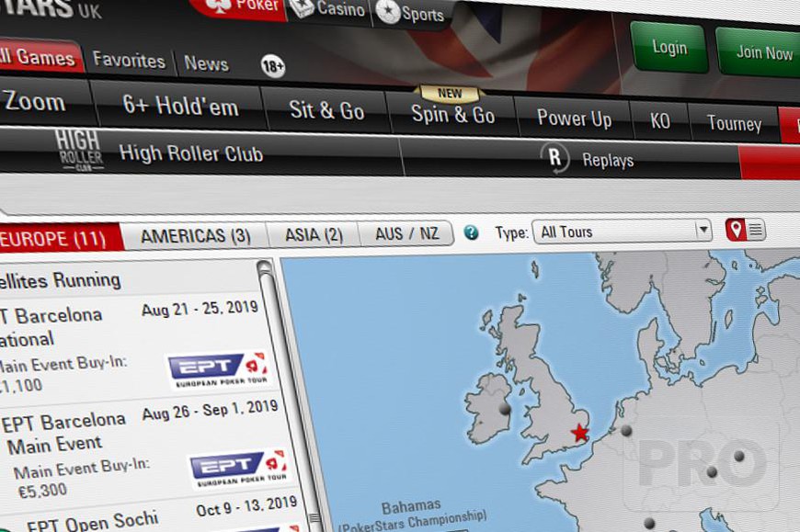Select the 6+ Hold'em tab
This screenshot has width=800, height=532.
coord(179,106)
